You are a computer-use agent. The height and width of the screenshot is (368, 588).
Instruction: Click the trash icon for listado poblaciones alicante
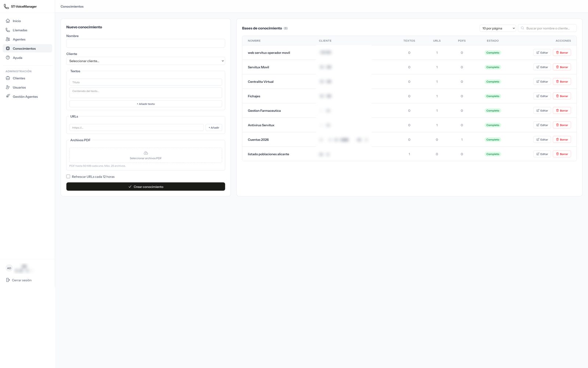pos(557,154)
